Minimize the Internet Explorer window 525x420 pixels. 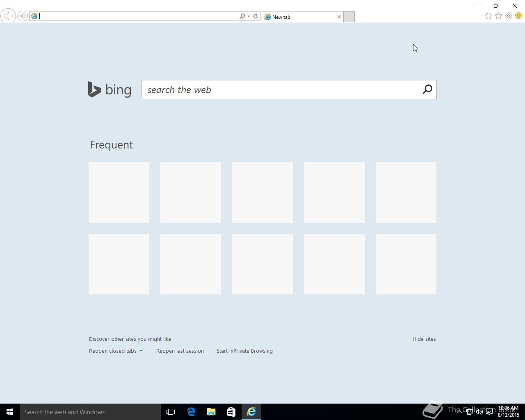(x=477, y=6)
